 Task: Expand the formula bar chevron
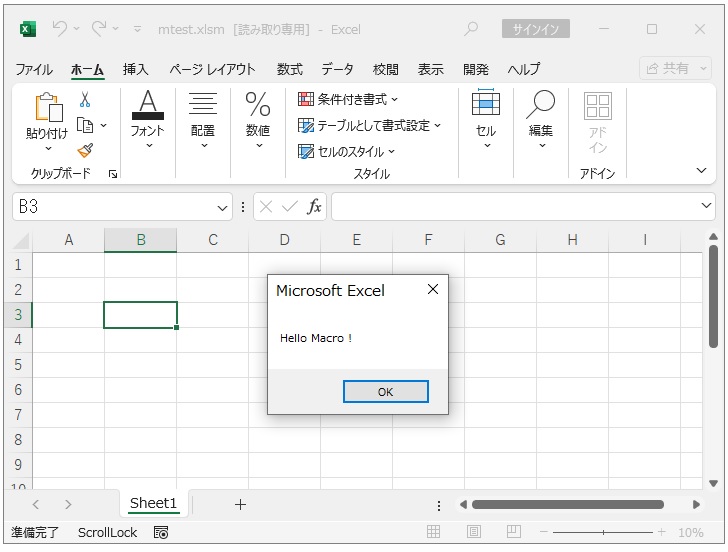706,206
